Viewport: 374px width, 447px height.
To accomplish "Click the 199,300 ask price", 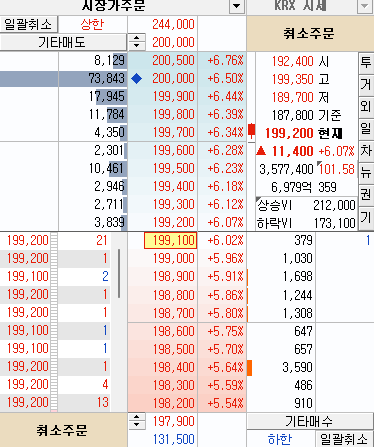I will click(173, 204).
